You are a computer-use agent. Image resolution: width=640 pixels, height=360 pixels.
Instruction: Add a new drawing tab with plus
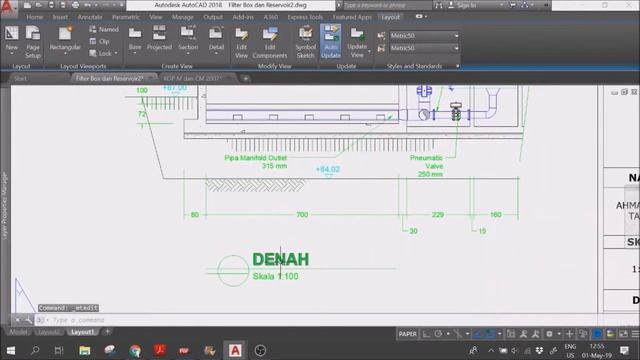pos(246,78)
